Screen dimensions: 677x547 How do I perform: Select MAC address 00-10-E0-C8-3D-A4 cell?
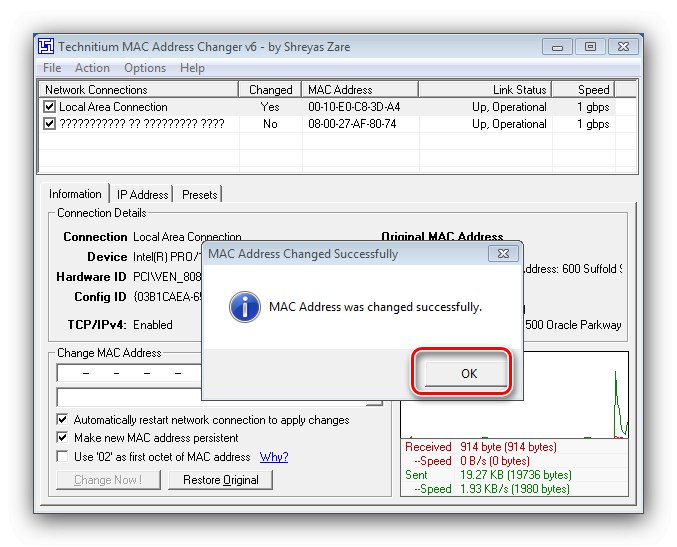(354, 107)
